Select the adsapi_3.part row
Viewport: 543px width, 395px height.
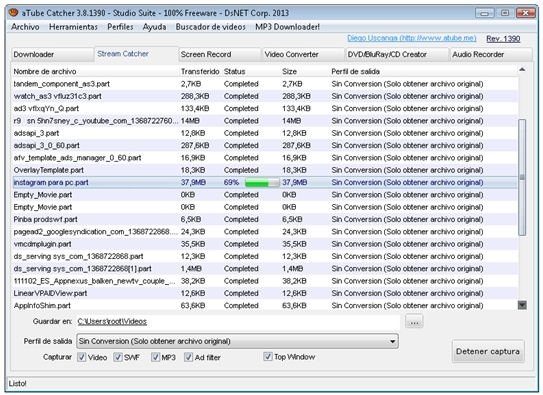coord(265,133)
